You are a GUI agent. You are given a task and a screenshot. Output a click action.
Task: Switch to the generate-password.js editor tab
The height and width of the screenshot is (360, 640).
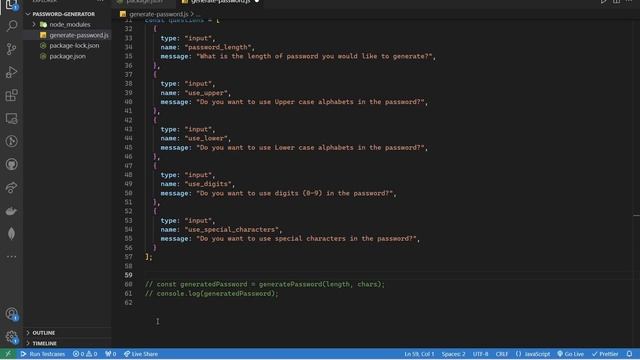(x=220, y=2)
